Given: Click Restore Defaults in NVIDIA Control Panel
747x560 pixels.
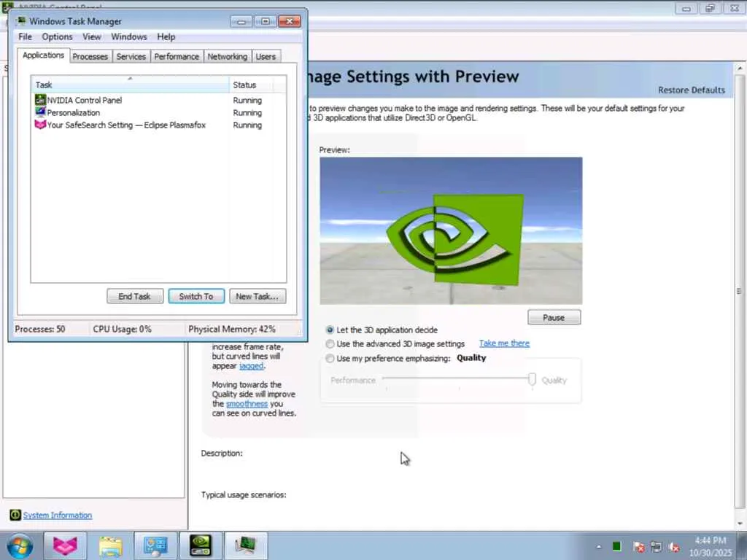Looking at the screenshot, I should [692, 90].
